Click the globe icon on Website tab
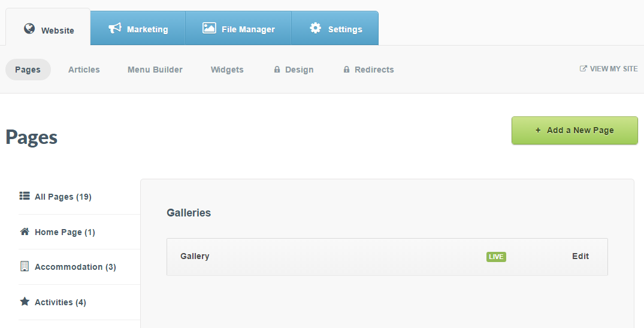The height and width of the screenshot is (328, 644). [29, 29]
